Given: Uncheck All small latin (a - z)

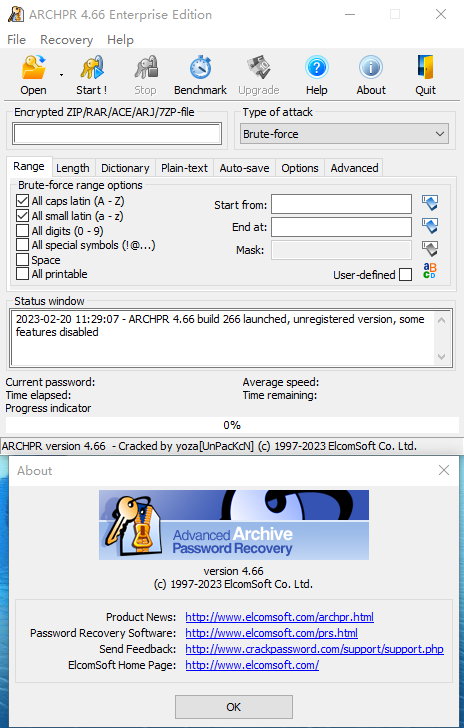Looking at the screenshot, I should (x=22, y=216).
